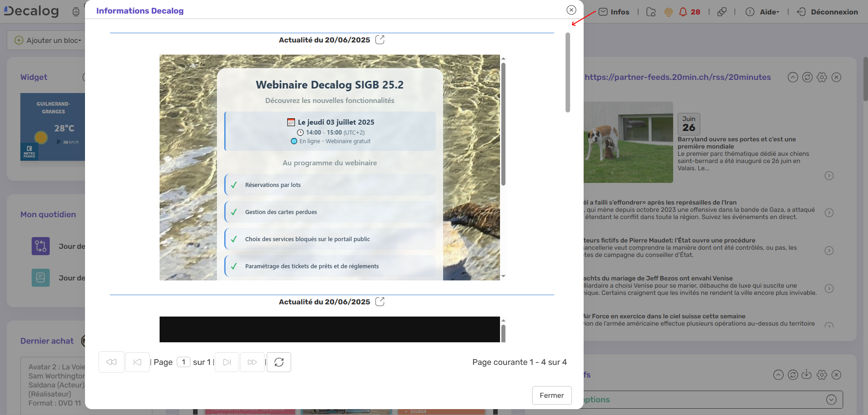Open the red notifications bell
The image size is (868, 415).
[683, 12]
